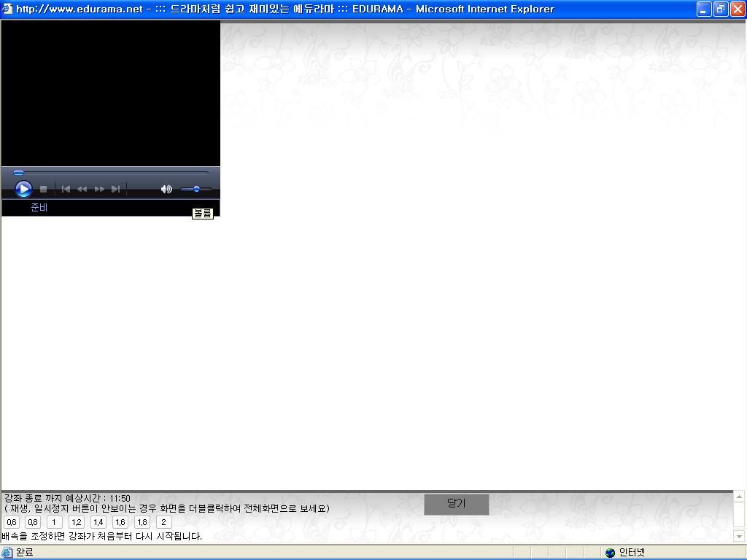Mute the player speaker icon
This screenshot has height=560, width=747.
coord(166,189)
